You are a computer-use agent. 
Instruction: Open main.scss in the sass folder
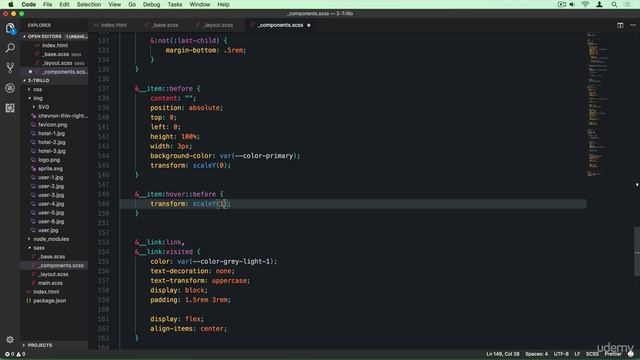tap(50, 283)
